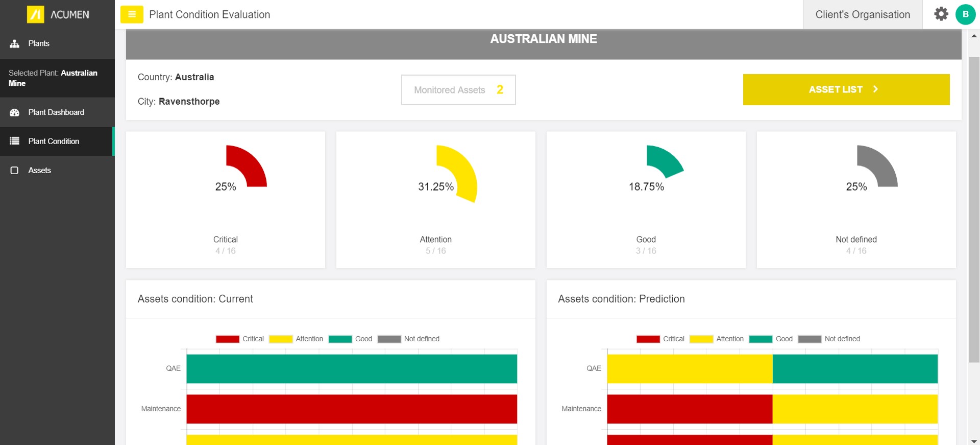Click the Assets square icon
The image size is (980, 445).
tap(15, 170)
